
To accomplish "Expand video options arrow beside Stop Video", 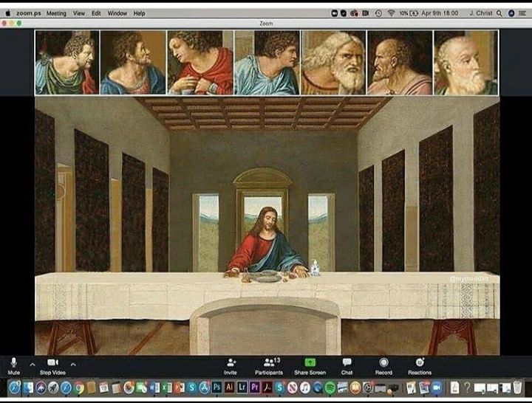I will 73,365.
